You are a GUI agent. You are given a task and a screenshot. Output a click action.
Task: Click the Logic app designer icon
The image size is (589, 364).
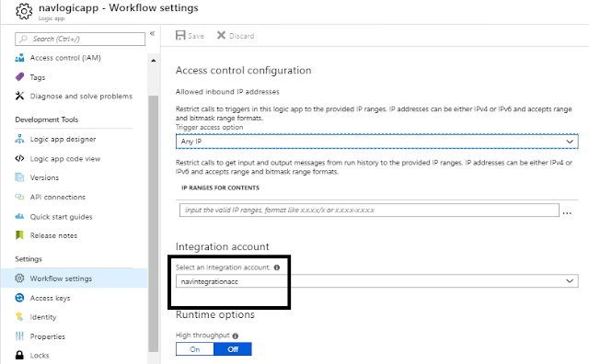[x=19, y=139]
